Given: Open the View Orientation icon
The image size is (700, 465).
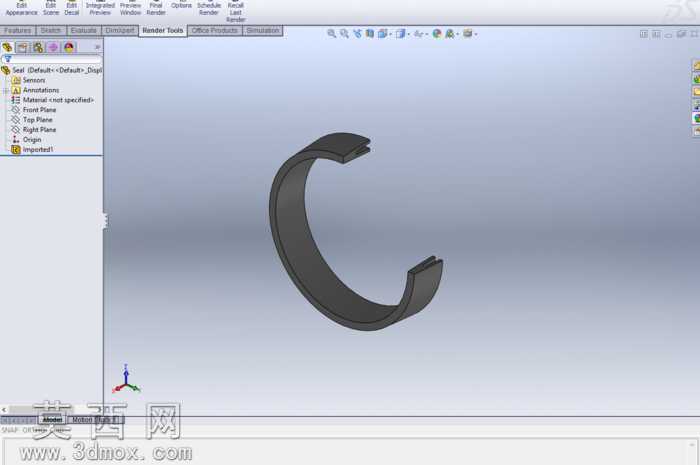Looking at the screenshot, I should coord(382,33).
